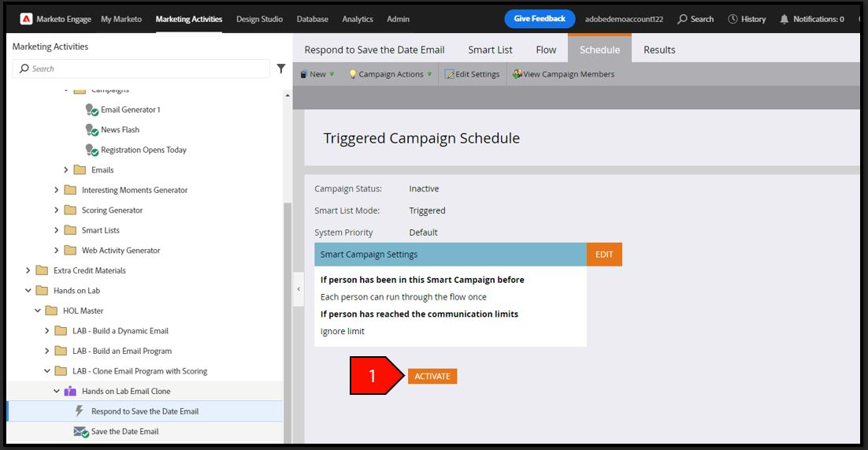Open the Results tab
Screen dimensions: 868x450
(x=659, y=50)
